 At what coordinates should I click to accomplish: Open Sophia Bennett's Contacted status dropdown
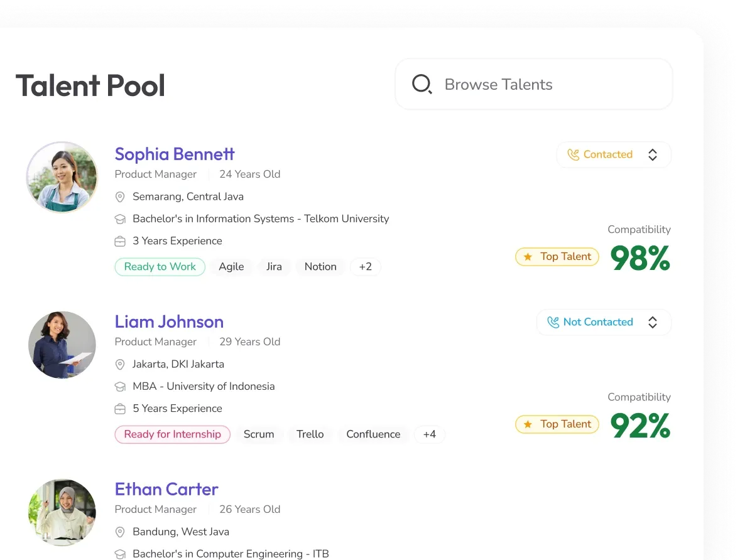coord(614,154)
